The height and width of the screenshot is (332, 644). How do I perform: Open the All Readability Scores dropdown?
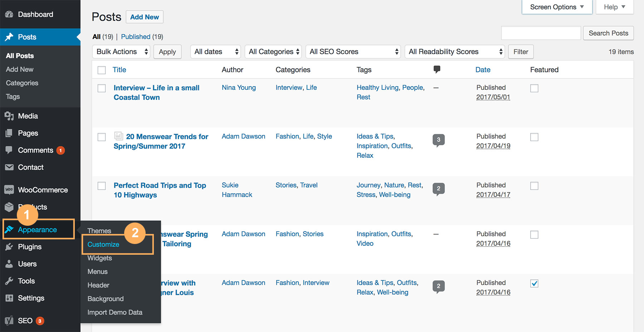click(x=454, y=52)
